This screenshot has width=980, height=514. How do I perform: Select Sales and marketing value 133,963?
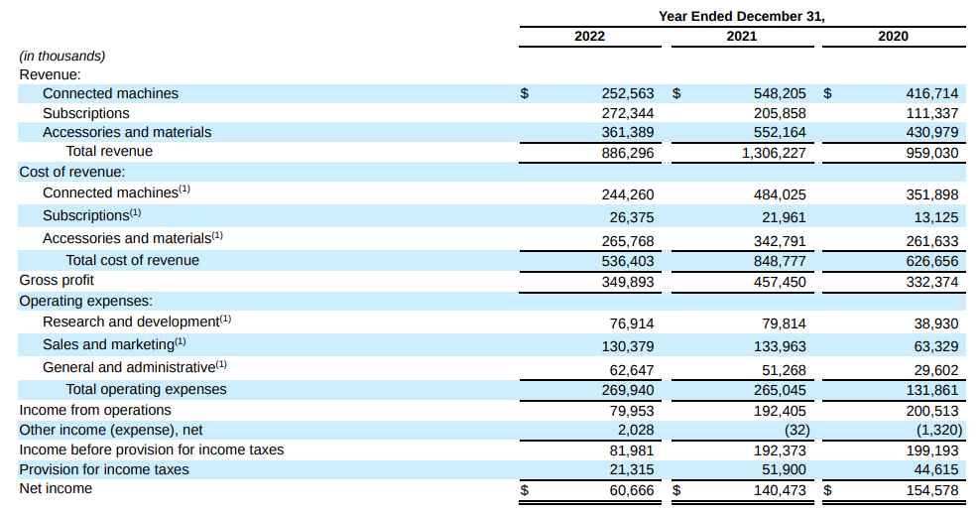(780, 346)
